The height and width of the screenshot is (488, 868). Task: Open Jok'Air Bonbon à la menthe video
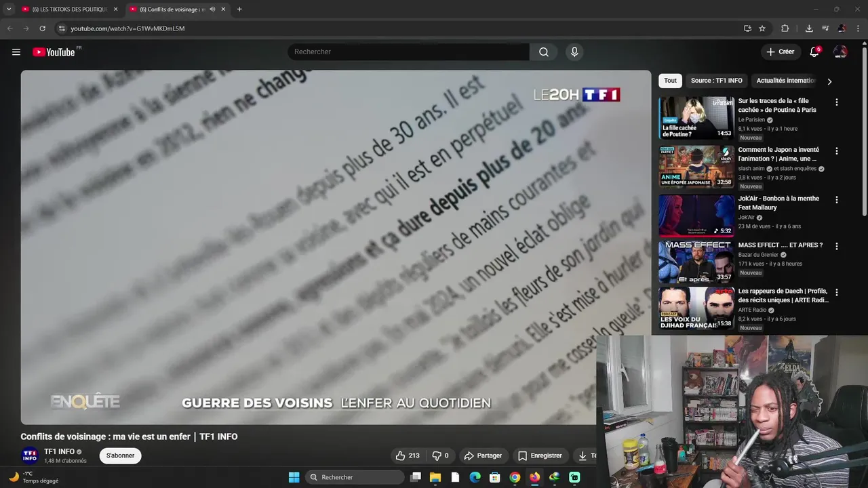(x=778, y=203)
